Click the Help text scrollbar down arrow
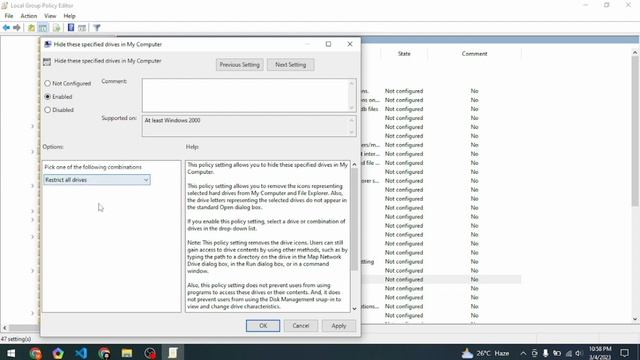 (354, 309)
